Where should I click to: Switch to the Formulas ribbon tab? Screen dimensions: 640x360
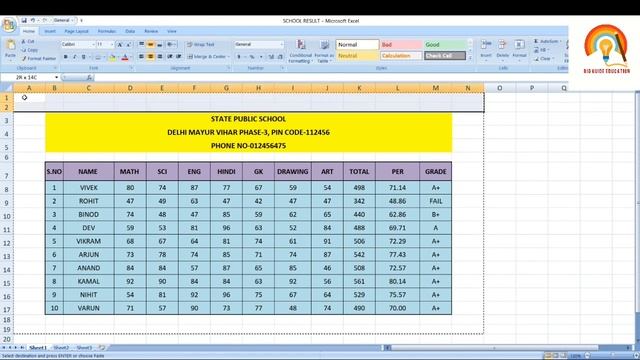(x=107, y=31)
